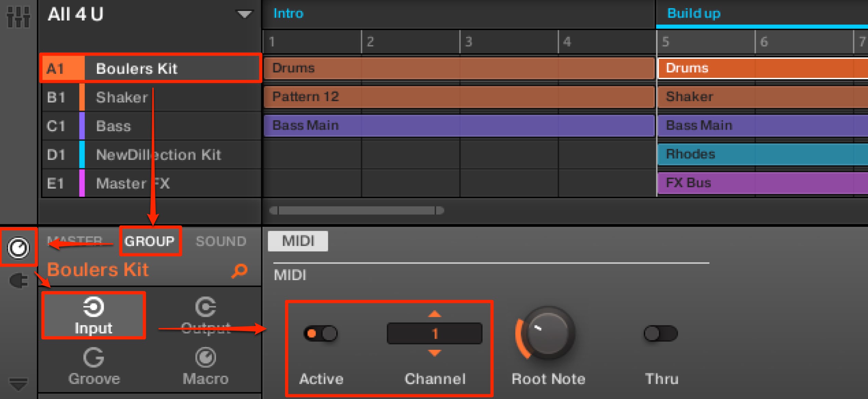The image size is (868, 399).
Task: Increase MIDI Channel with up arrow
Action: (x=435, y=314)
